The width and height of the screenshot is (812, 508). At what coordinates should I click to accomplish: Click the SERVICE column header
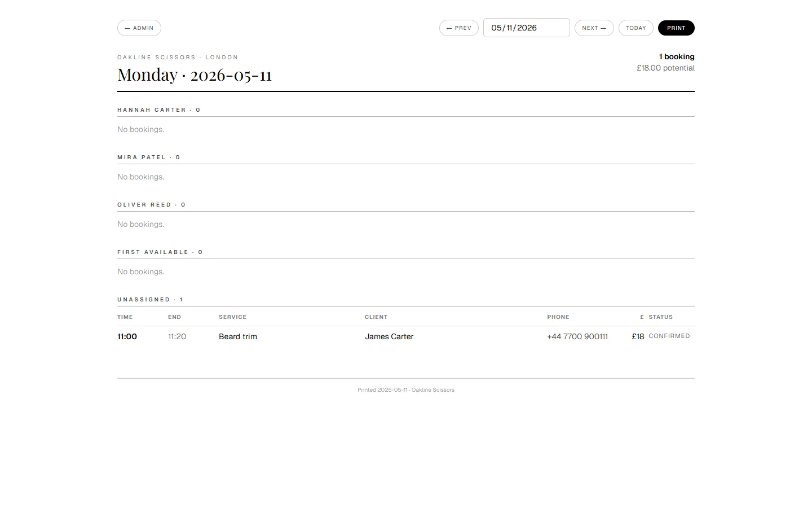pyautogui.click(x=233, y=317)
